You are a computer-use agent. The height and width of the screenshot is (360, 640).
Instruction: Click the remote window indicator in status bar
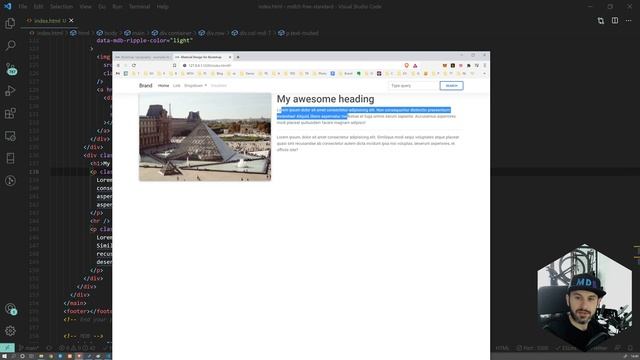coord(7,348)
